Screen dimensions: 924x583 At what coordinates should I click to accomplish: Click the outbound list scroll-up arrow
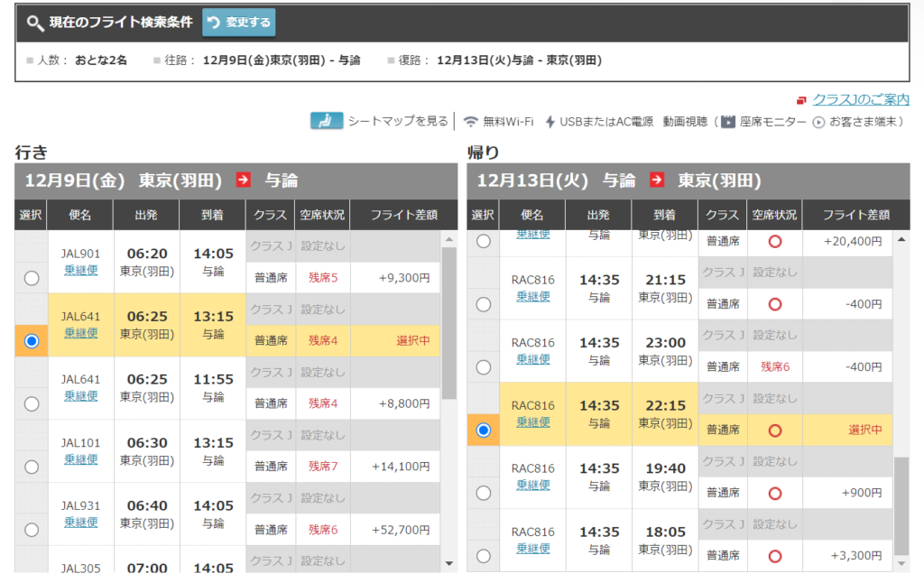pyautogui.click(x=449, y=239)
